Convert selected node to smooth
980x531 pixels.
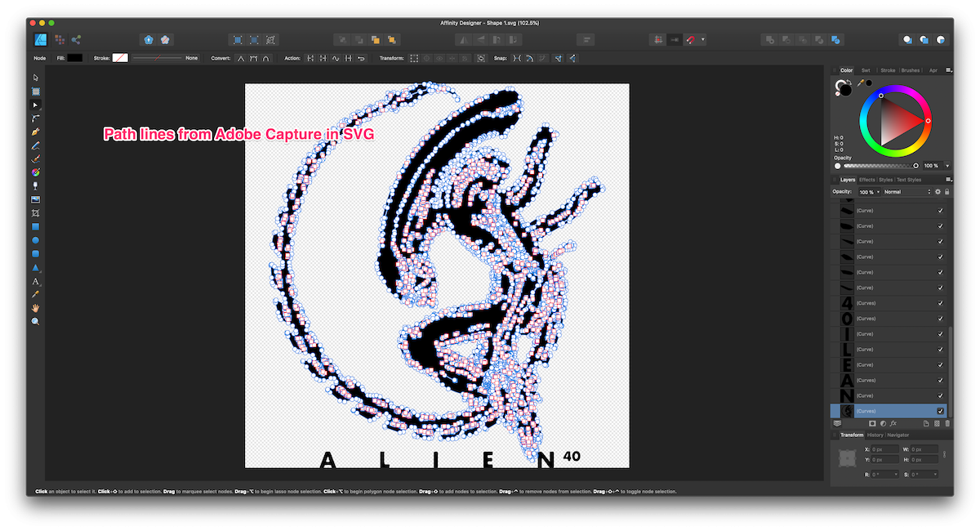tap(253, 58)
